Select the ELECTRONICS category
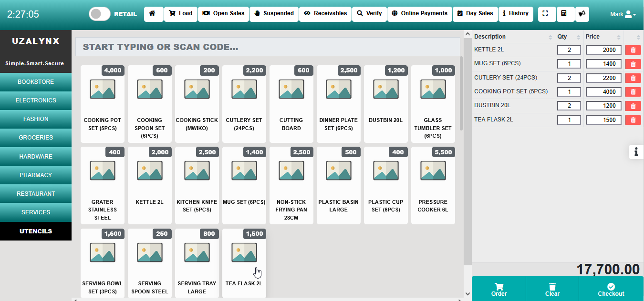The image size is (644, 301). tap(36, 100)
